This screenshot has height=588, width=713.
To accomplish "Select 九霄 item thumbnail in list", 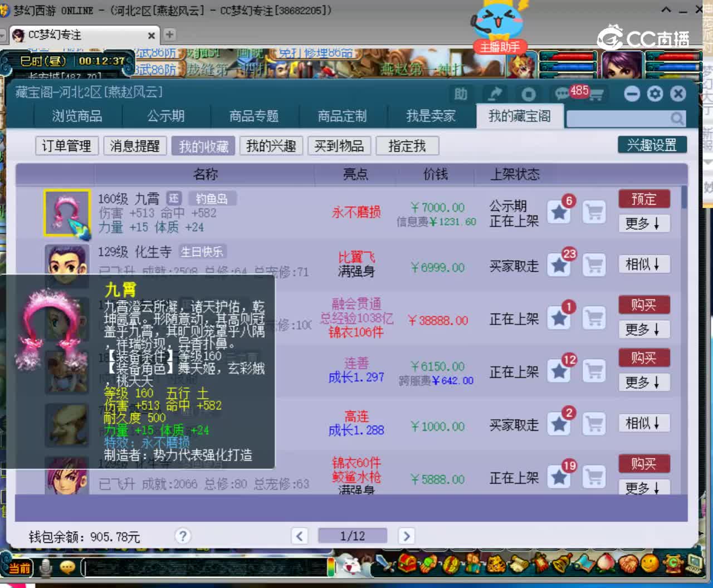I will 67,213.
